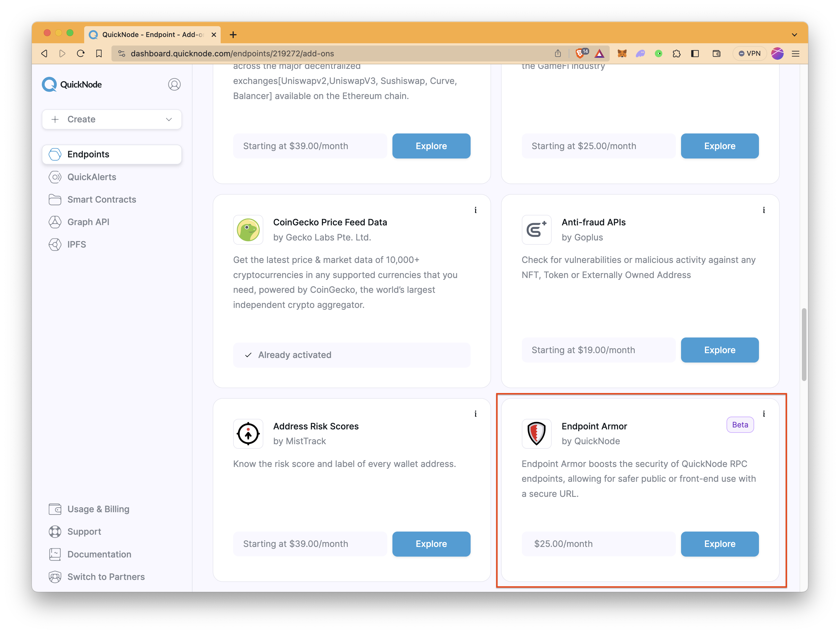Click the browser back arrow
Screen dimensions: 840x634
click(44, 53)
